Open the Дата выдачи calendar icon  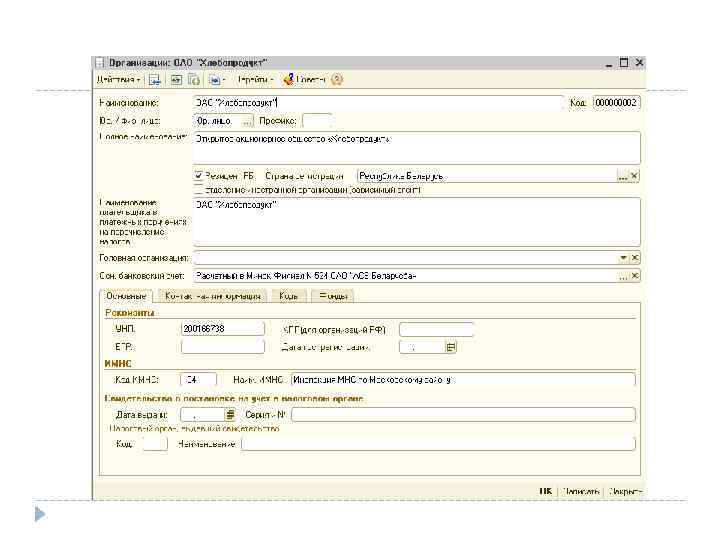(230, 415)
